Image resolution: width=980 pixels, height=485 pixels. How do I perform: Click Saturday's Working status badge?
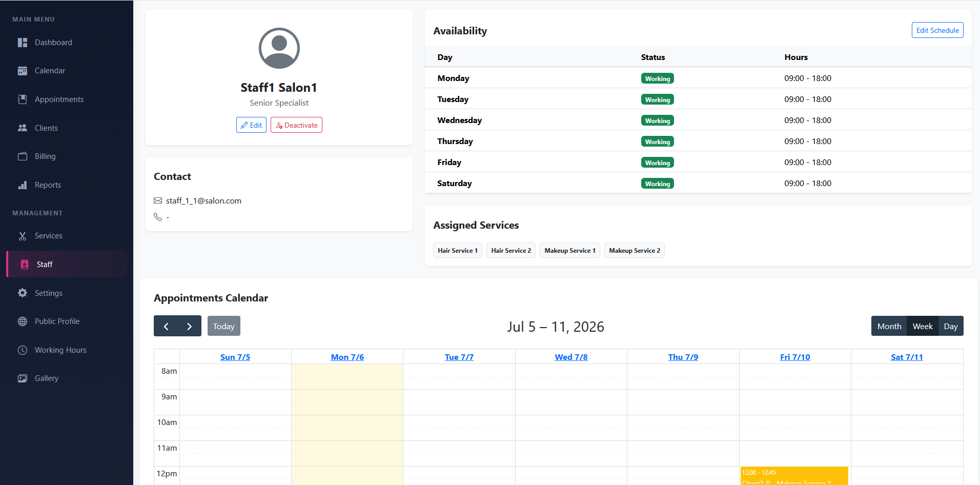(658, 184)
